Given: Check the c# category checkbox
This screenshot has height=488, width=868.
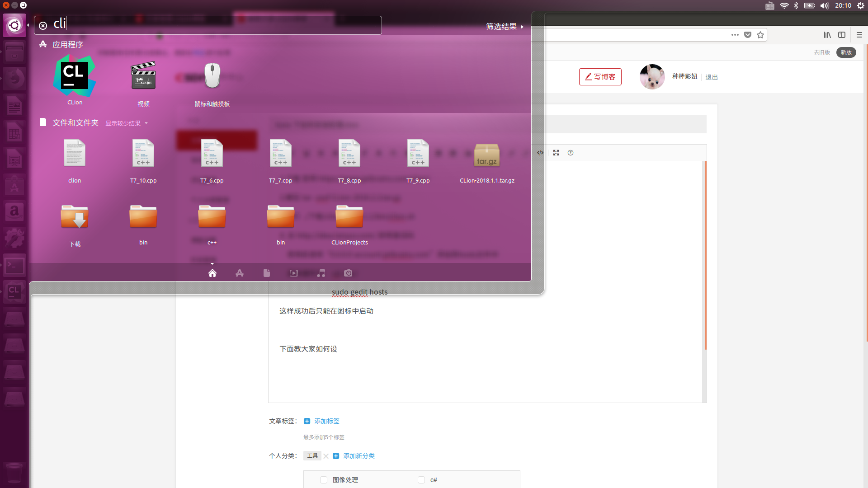Looking at the screenshot, I should tap(421, 480).
